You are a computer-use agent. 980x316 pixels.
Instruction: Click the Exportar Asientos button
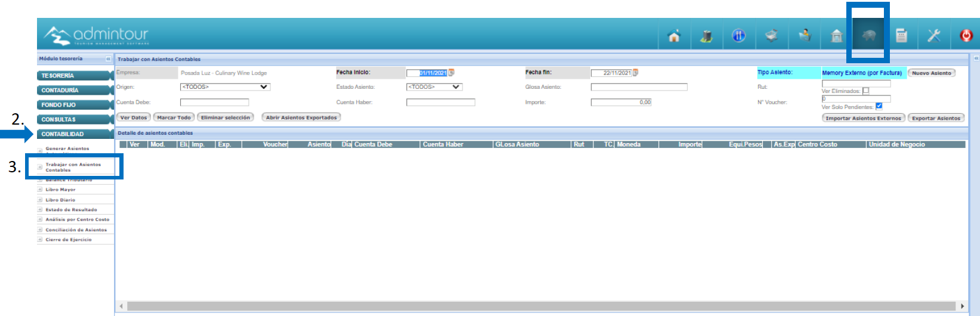coord(936,118)
